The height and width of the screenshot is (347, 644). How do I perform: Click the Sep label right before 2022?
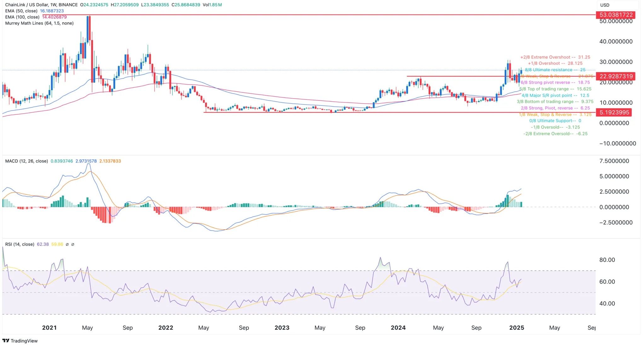click(128, 328)
